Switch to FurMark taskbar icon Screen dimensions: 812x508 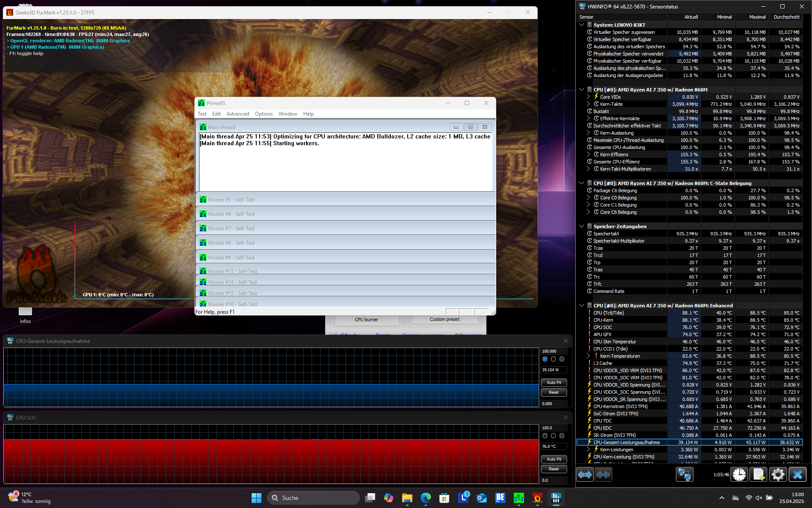click(538, 498)
